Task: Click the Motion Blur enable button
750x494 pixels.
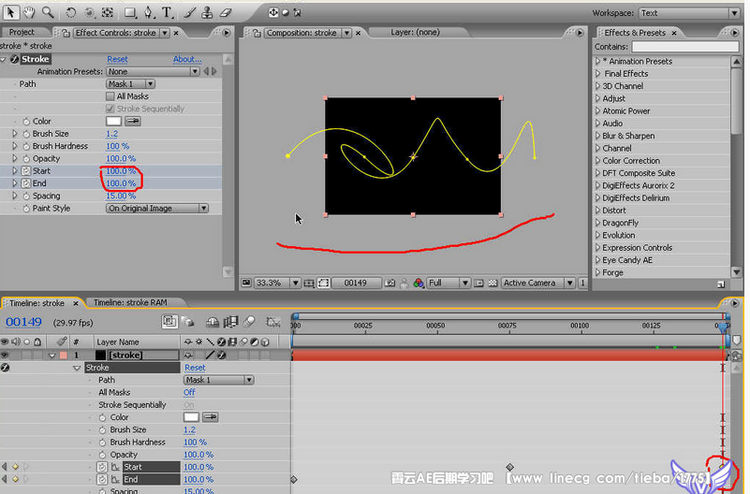Action: [x=249, y=322]
